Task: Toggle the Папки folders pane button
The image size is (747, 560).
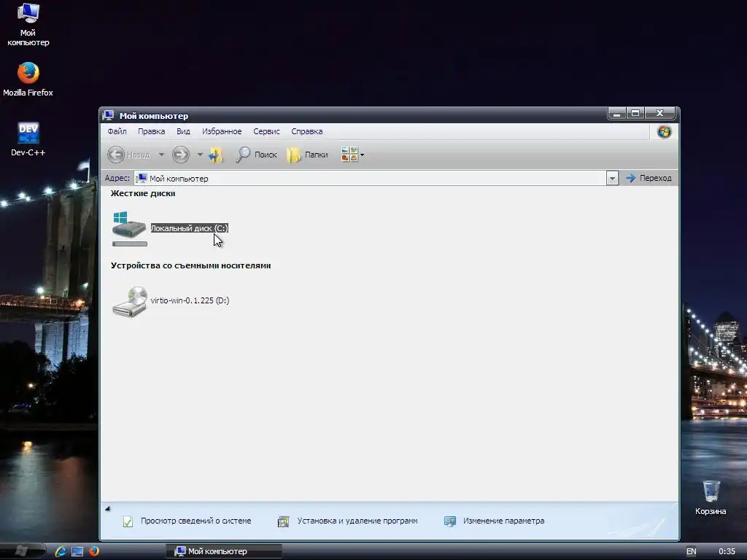Action: (x=307, y=155)
